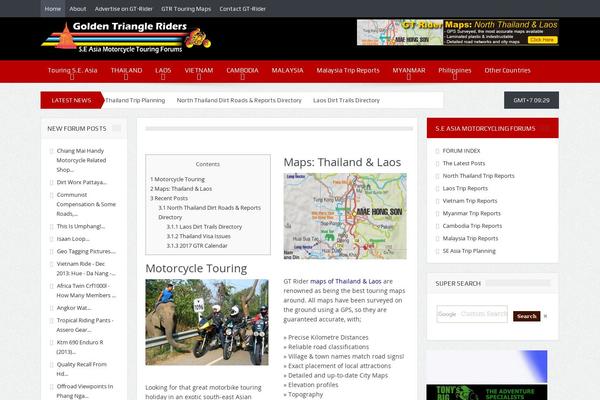Click the Mae Hong Son map image
Viewport: 600px width, 400px height.
[x=345, y=216]
